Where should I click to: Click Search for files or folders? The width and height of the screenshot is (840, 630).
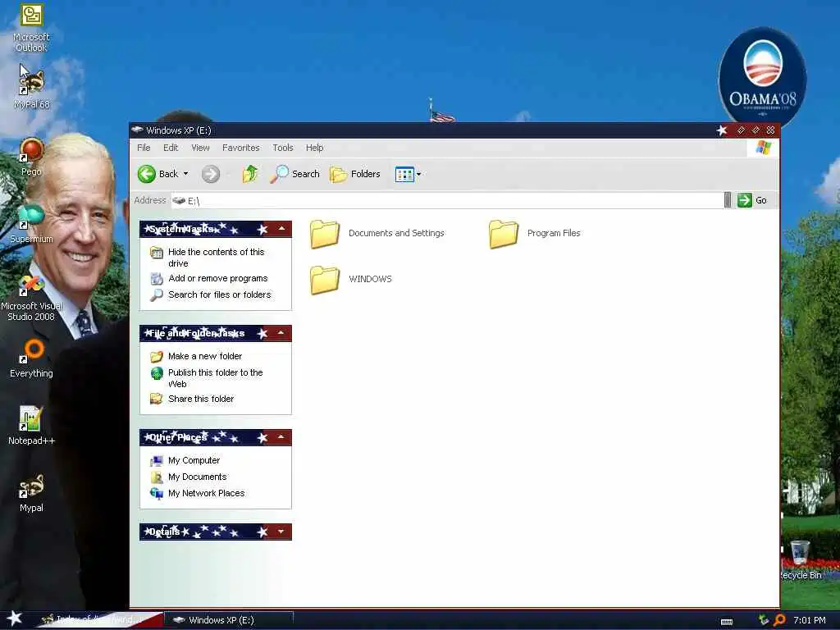pyautogui.click(x=219, y=294)
